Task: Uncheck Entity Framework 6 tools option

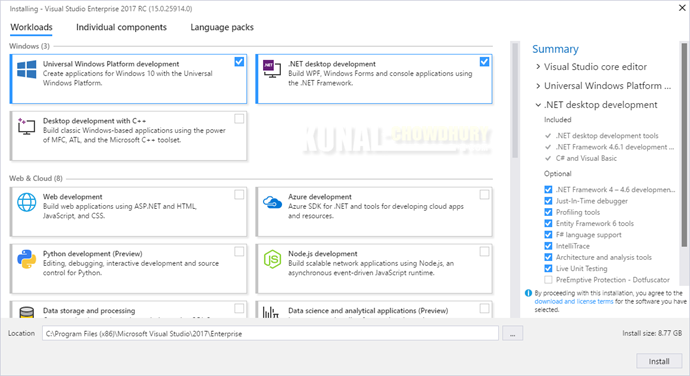Action: 548,223
